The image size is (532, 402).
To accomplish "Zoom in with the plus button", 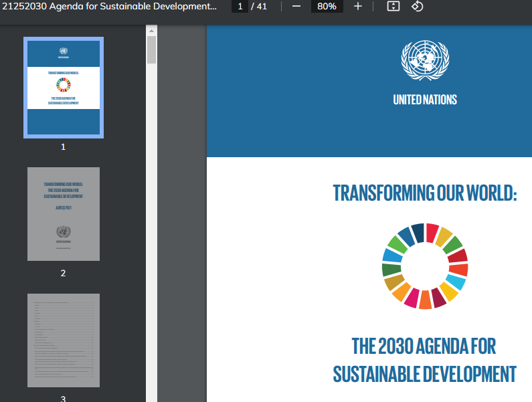I will coord(357,7).
